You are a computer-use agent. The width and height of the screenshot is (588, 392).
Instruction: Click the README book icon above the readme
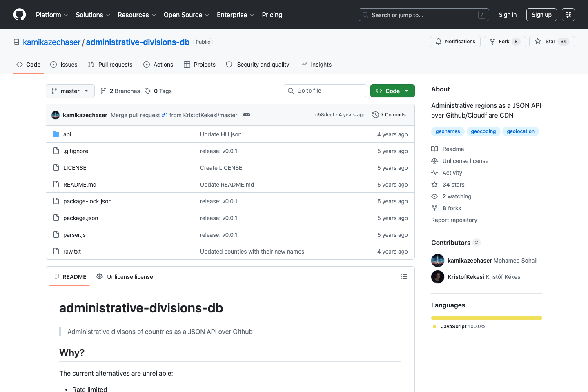pyautogui.click(x=56, y=276)
